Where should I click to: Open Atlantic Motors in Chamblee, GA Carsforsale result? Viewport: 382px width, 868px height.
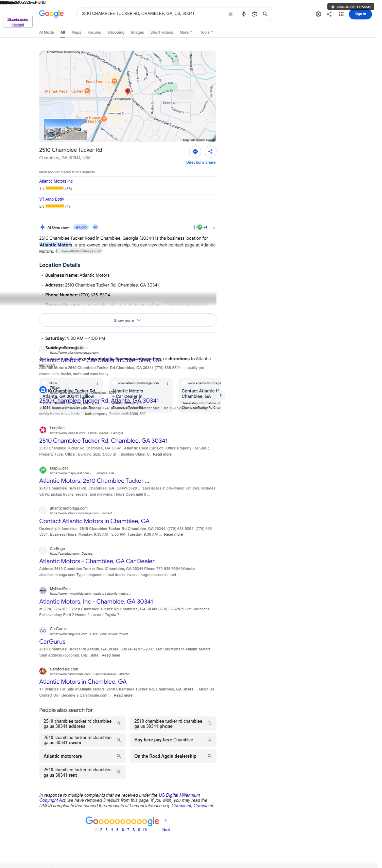click(83, 682)
